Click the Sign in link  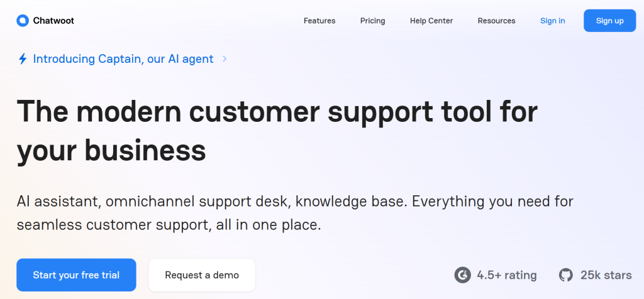(x=552, y=21)
